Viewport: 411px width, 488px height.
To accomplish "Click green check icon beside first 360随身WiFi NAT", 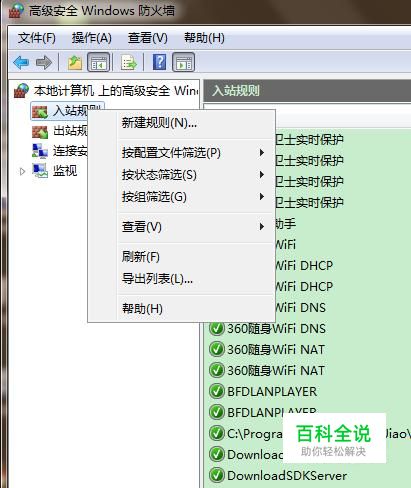I will point(217,350).
